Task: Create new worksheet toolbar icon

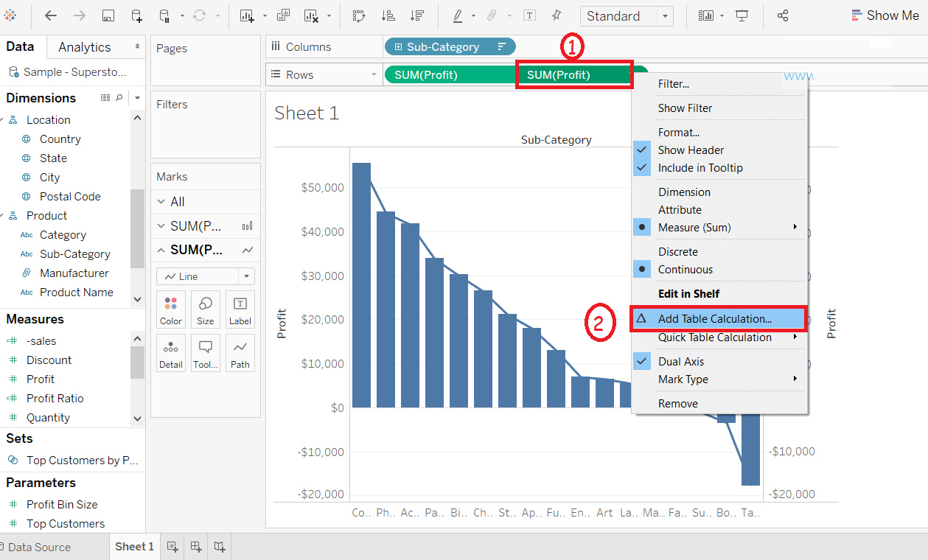Action: click(x=248, y=15)
